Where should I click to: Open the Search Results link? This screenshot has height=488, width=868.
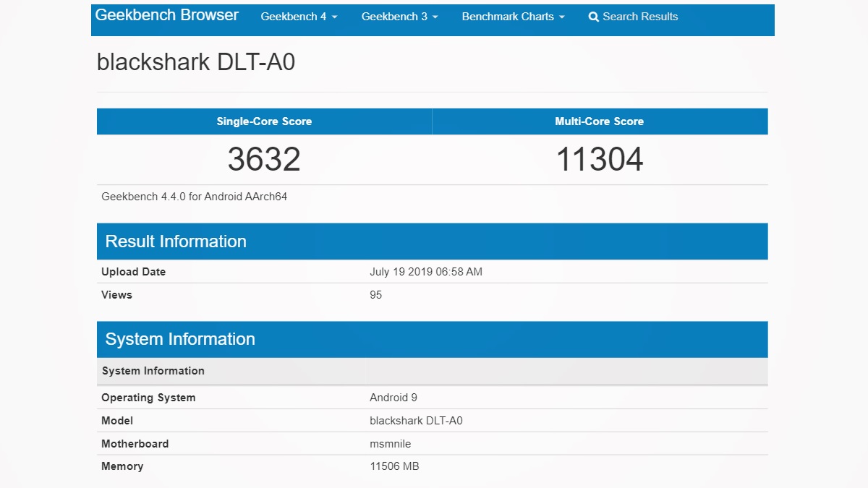[633, 17]
